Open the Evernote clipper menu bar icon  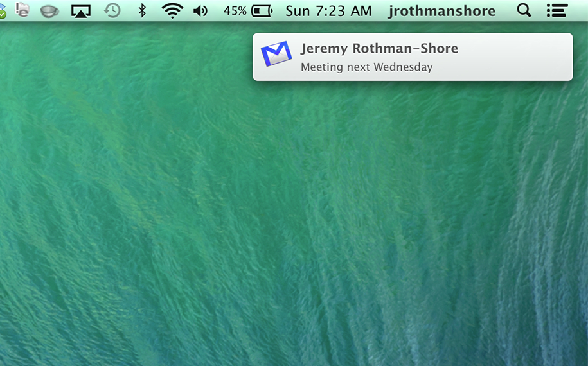click(x=22, y=10)
